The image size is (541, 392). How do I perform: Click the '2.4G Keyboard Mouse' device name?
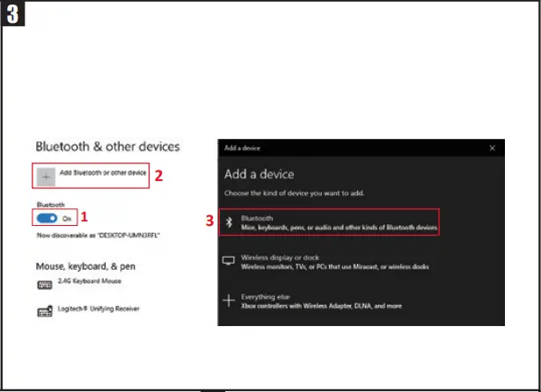(x=90, y=281)
